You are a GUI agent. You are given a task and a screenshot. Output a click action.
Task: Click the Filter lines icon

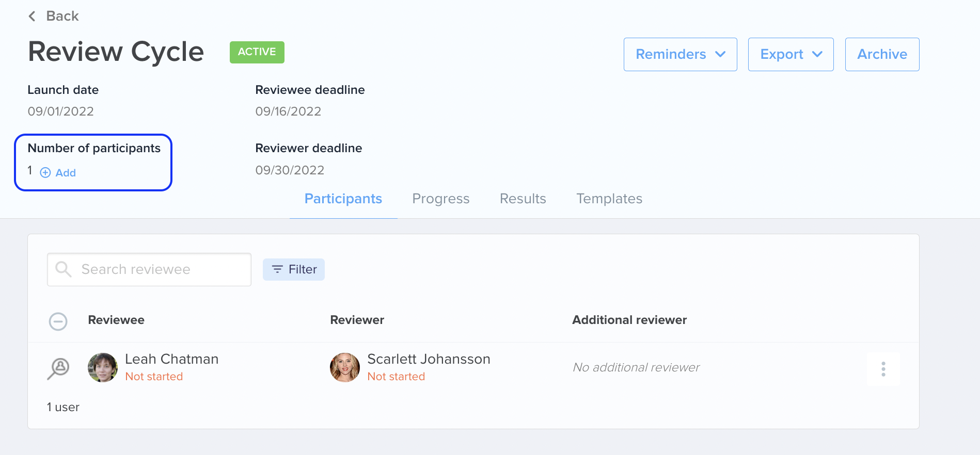click(277, 269)
